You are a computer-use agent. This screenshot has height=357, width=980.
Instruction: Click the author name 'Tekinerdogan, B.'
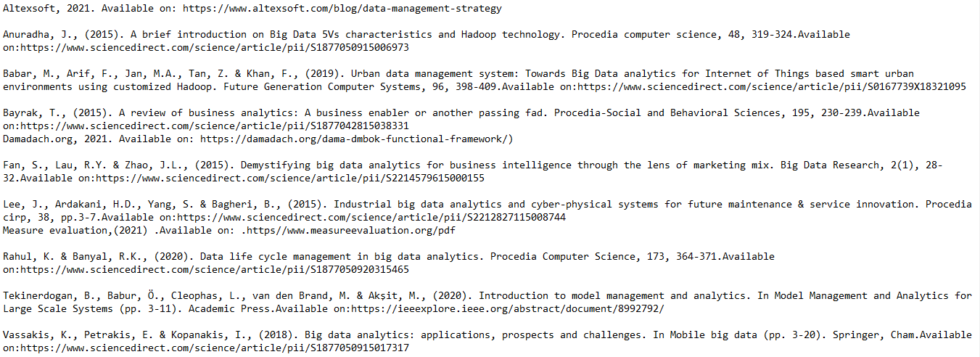(x=49, y=295)
